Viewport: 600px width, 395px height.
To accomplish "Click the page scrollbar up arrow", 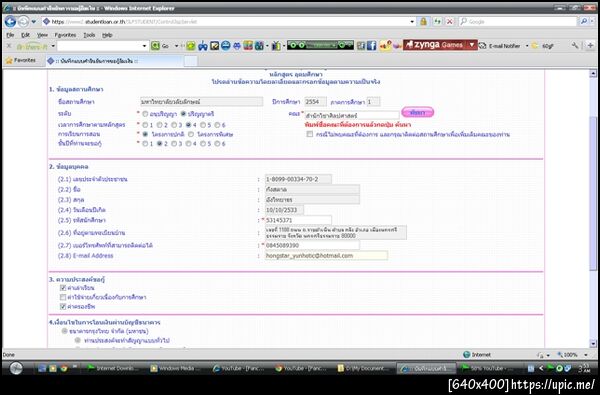I will point(593,74).
